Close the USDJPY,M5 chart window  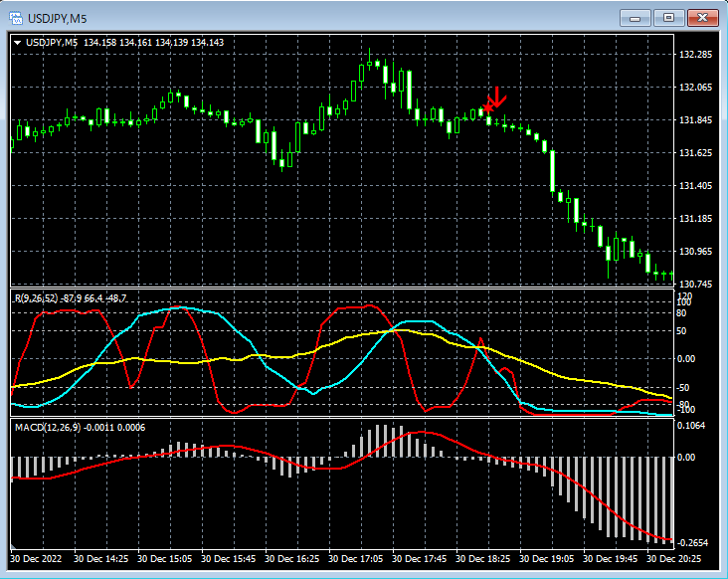(x=702, y=18)
